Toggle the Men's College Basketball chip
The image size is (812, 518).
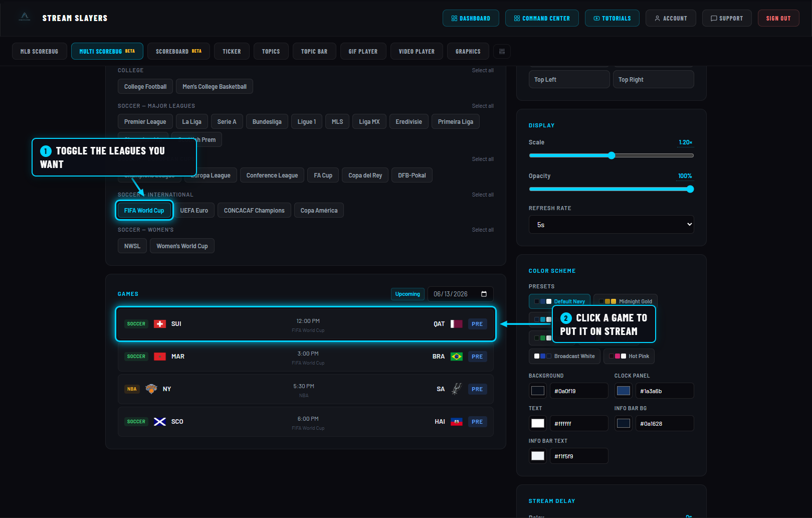tap(215, 87)
